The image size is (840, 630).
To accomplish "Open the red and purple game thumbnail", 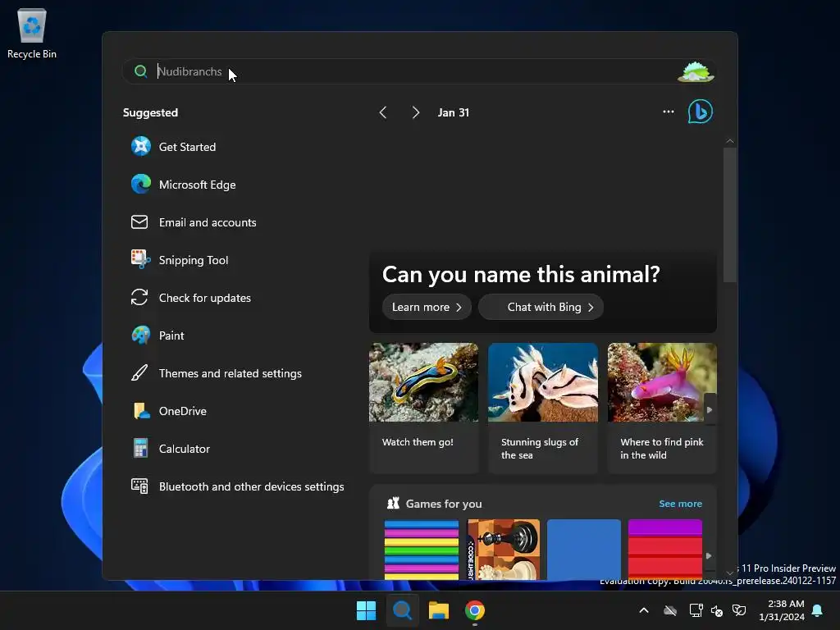I will [664, 550].
